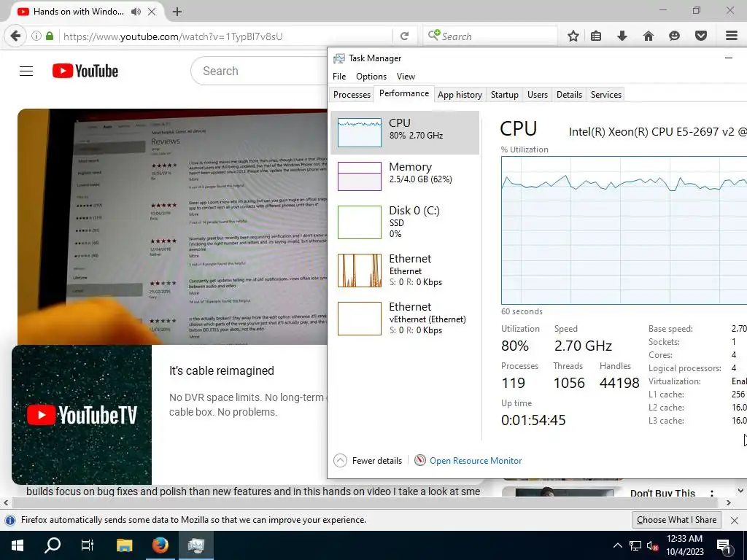Click the Open Resource Monitor link

tap(476, 461)
